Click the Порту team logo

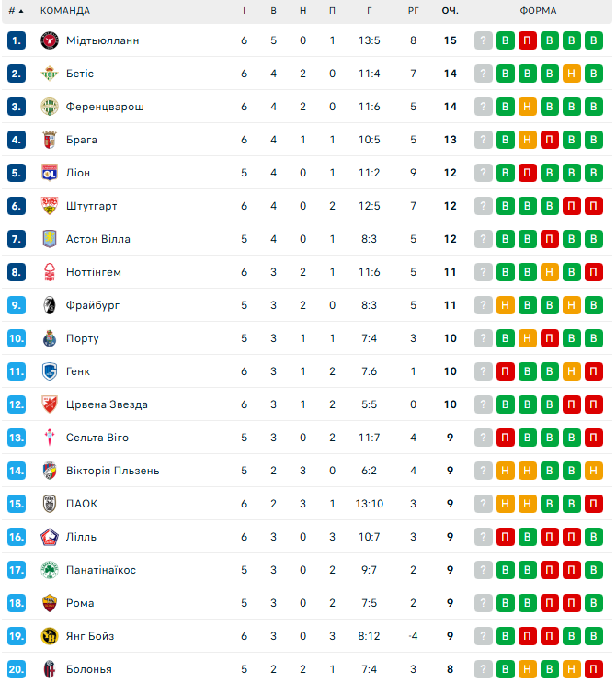pos(50,338)
